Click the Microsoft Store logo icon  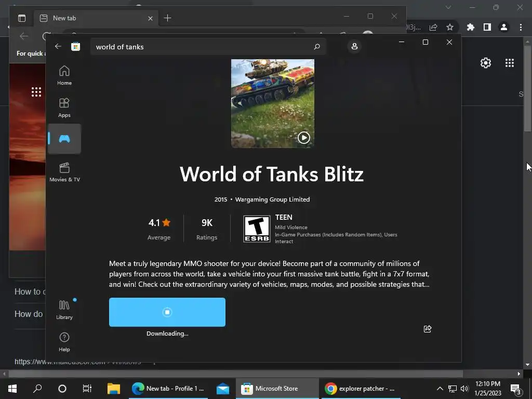[75, 46]
